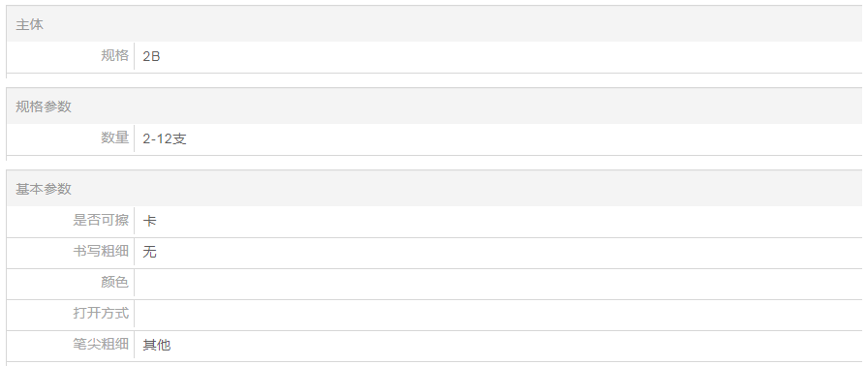
Task: Click the empty 打开方式 value cell
Action: [498, 315]
